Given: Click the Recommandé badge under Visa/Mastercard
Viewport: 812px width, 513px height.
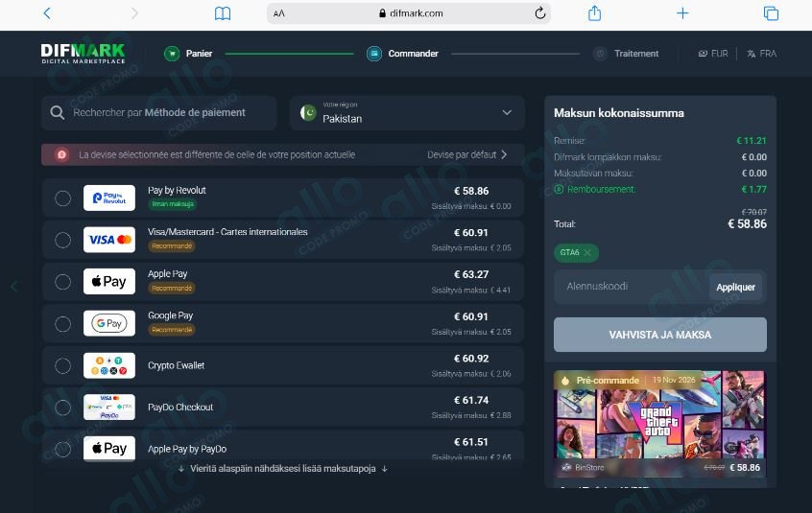Looking at the screenshot, I should (x=172, y=246).
